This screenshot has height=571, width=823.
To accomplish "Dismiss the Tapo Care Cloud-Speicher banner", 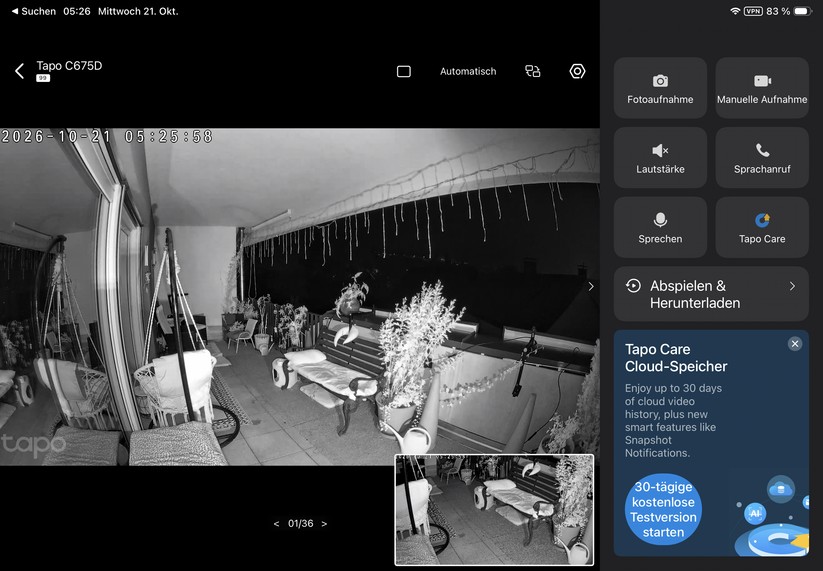I will (795, 344).
